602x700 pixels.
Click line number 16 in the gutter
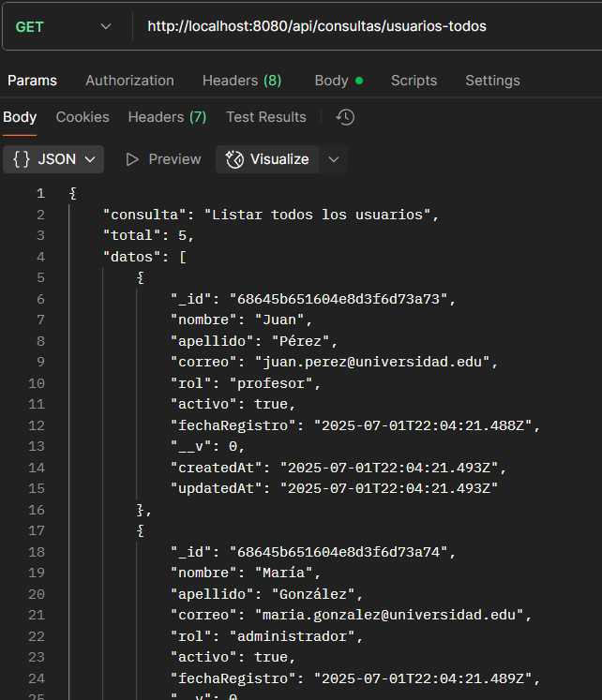click(x=37, y=510)
